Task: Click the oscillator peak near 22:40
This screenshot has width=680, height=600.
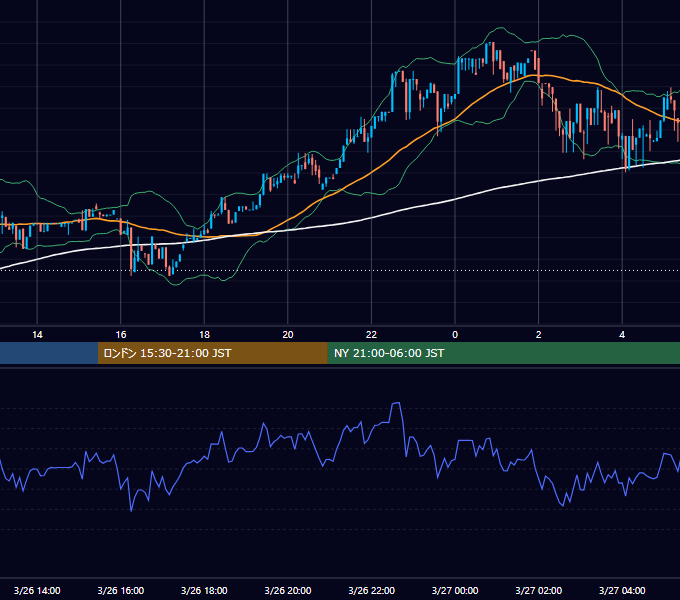Action: [396, 404]
